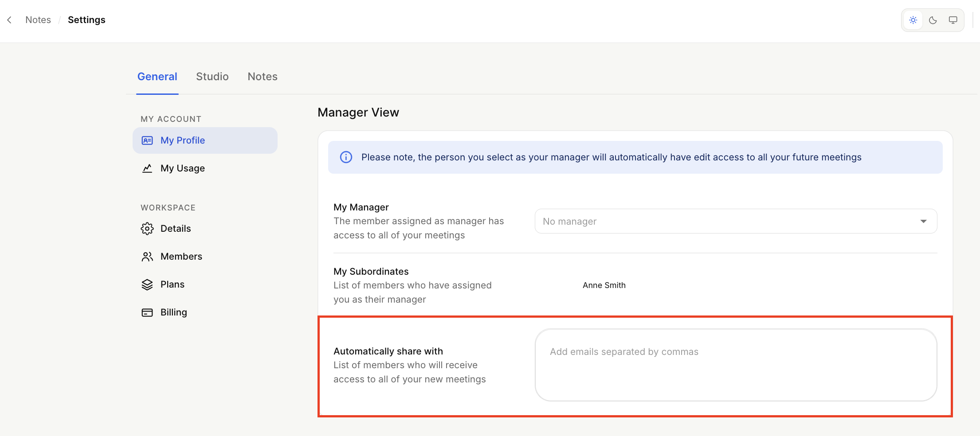Open workspace Members
This screenshot has height=436, width=980.
click(205, 257)
